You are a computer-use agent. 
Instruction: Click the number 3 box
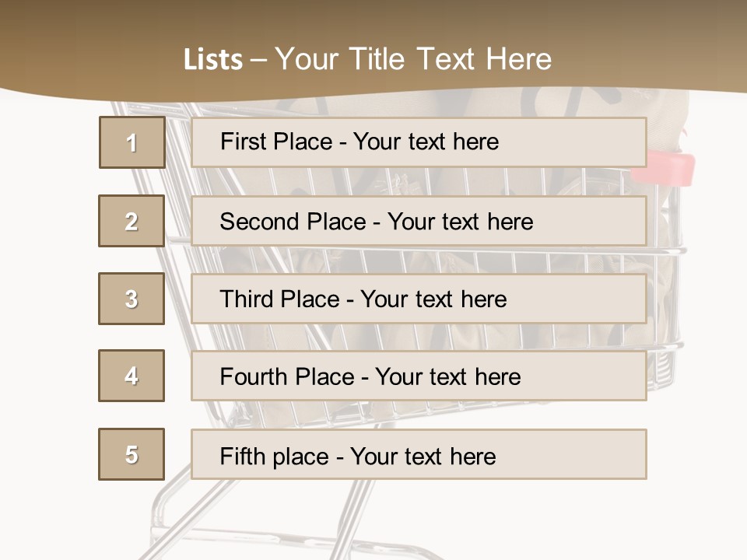[132, 299]
